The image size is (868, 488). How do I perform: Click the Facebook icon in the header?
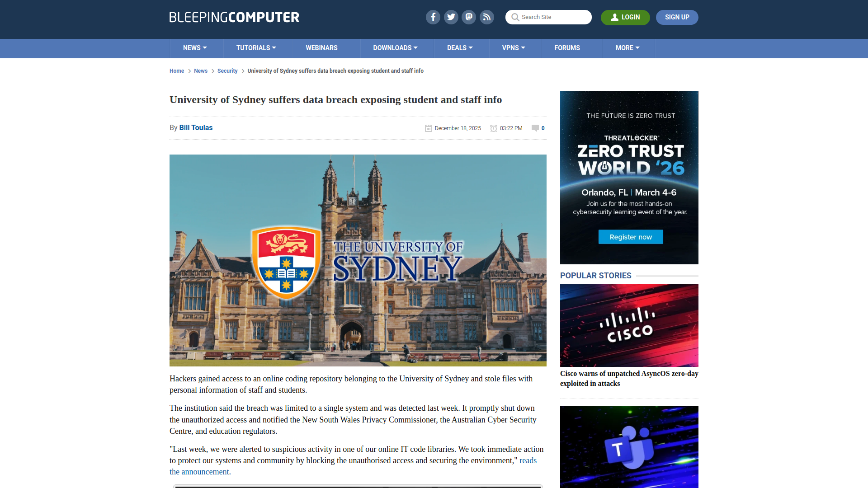click(433, 17)
